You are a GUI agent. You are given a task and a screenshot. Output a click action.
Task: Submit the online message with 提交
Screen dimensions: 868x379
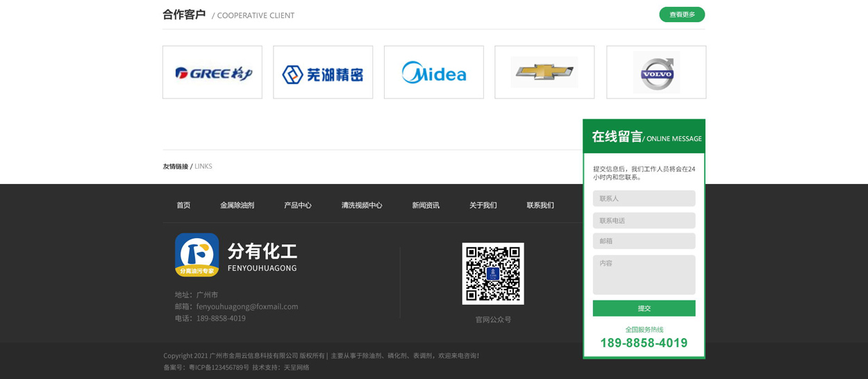tap(644, 308)
